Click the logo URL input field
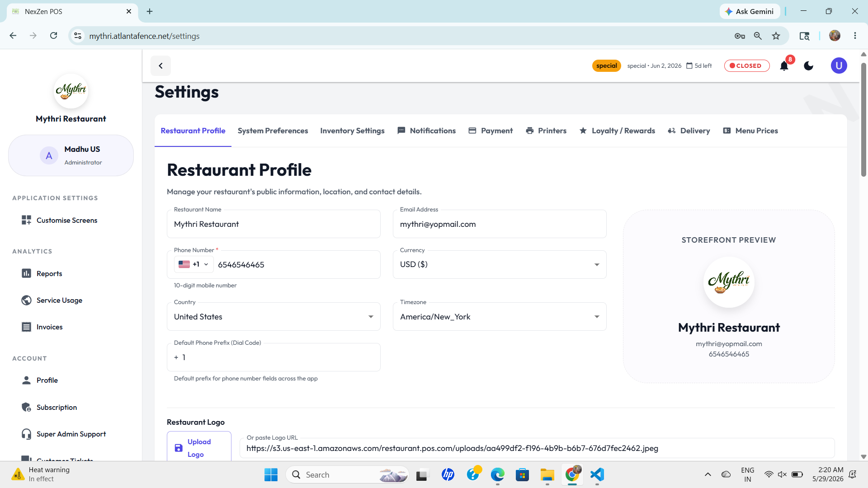This screenshot has width=868, height=488. click(537, 449)
